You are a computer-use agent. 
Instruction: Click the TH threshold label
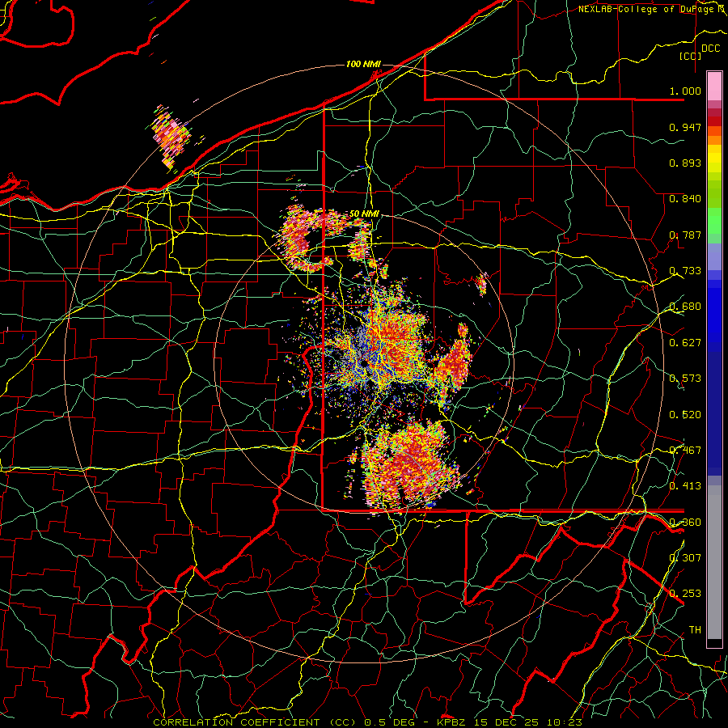(x=695, y=630)
